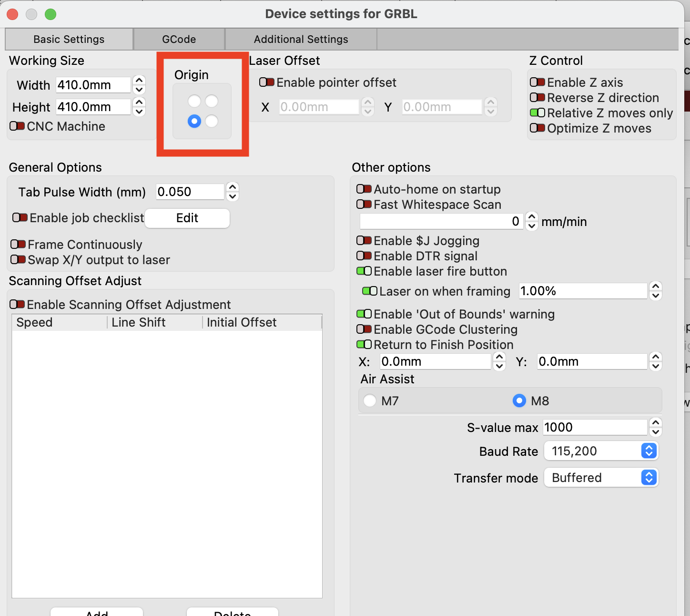Close the Device settings window
Viewport: 690px width, 616px height.
pos(12,14)
